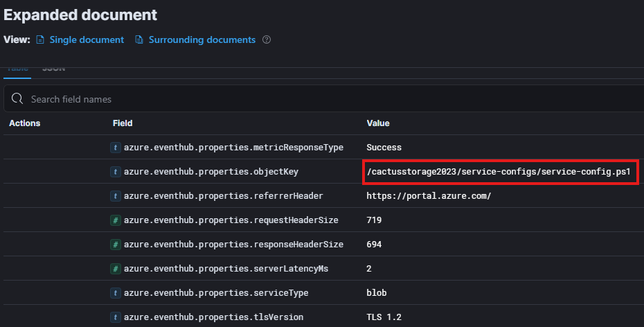Click the number type icon for responseHeaderSize
The height and width of the screenshot is (327, 644).
(116, 245)
